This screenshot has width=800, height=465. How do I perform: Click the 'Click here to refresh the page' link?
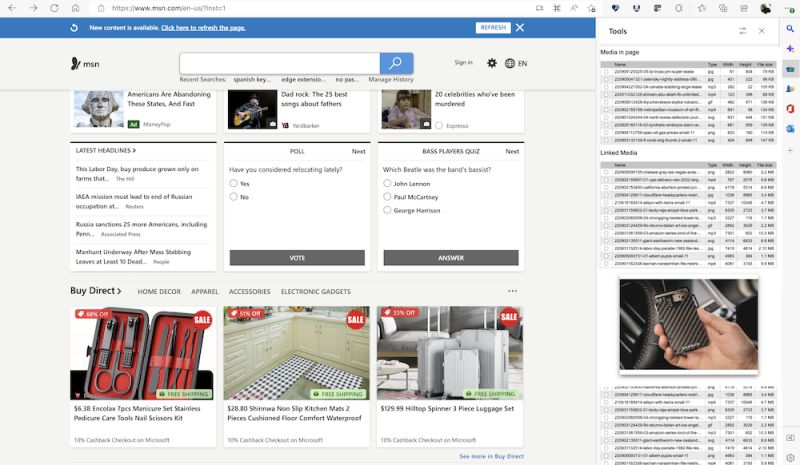pyautogui.click(x=203, y=28)
